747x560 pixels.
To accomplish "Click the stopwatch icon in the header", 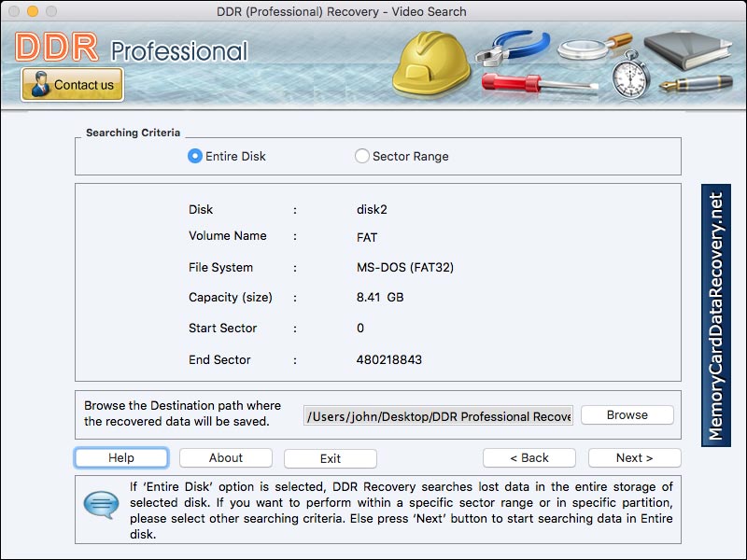I will pos(631,79).
